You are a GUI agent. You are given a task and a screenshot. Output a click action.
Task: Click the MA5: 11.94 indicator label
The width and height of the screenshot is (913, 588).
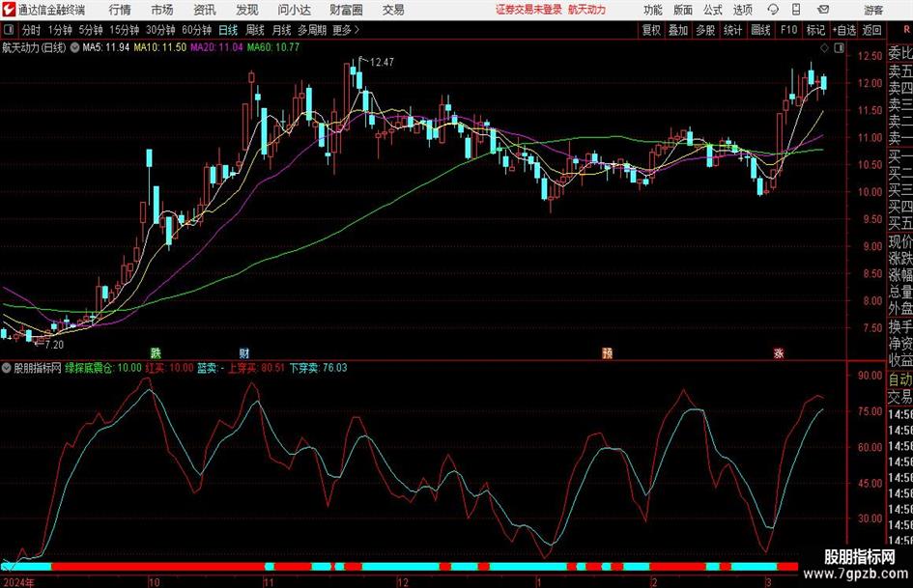pos(106,47)
